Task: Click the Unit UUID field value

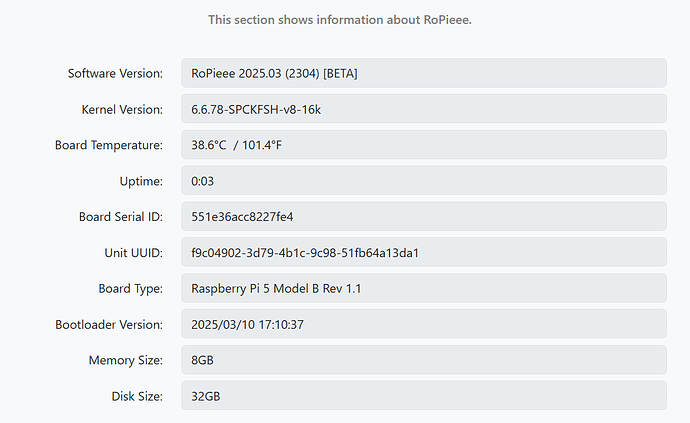Action: [x=424, y=253]
